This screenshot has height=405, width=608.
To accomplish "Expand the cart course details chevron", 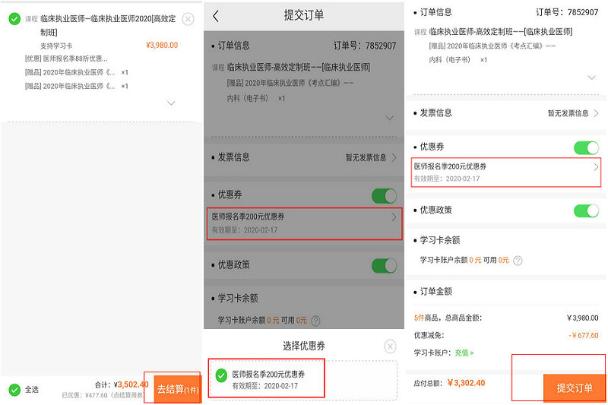I will click(x=171, y=103).
